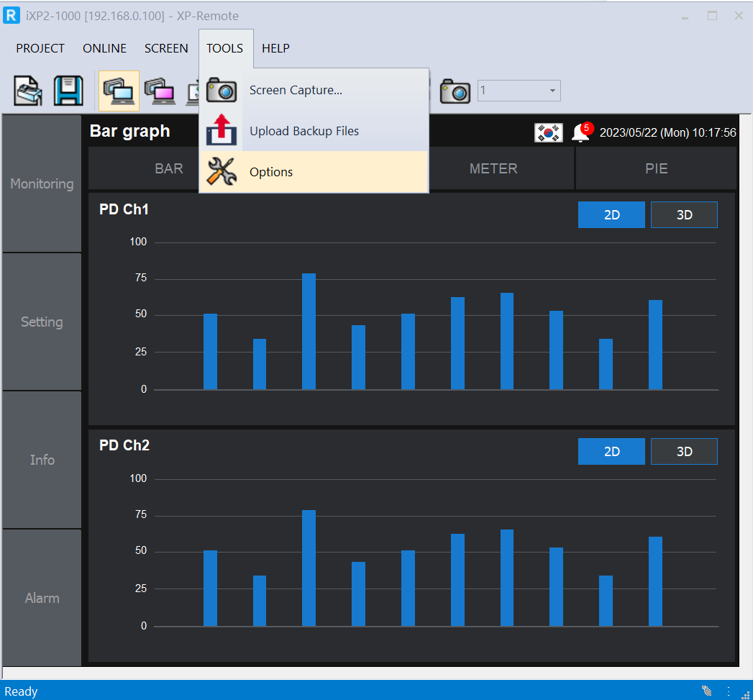Screen dimensions: 753x700
Task: Switch PD Ch2 graph to 3D view
Action: point(683,451)
